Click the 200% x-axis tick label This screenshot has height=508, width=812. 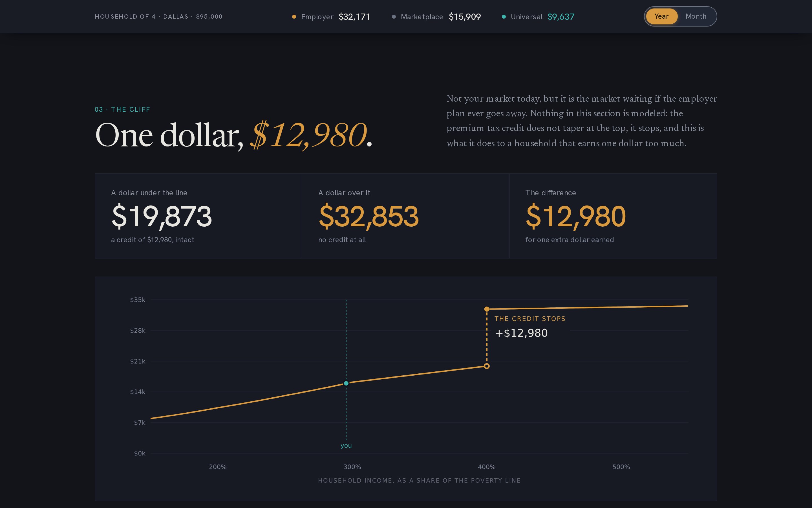[217, 467]
